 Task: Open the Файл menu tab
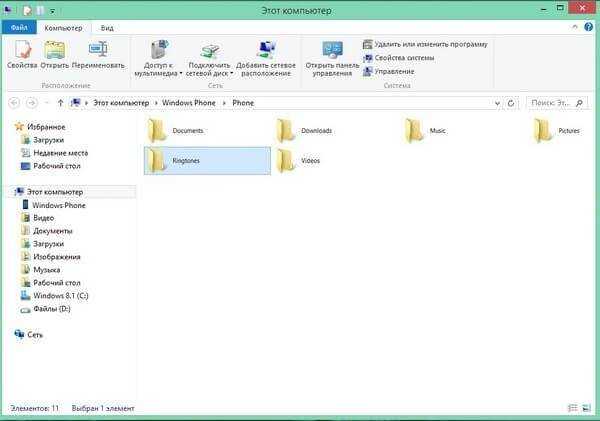[x=19, y=28]
